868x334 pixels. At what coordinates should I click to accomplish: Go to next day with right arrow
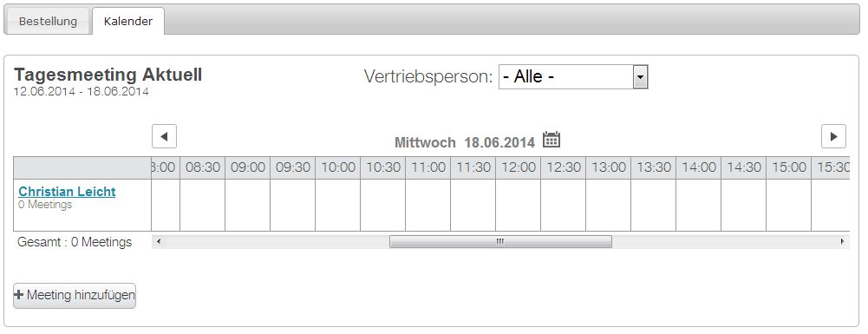point(833,136)
